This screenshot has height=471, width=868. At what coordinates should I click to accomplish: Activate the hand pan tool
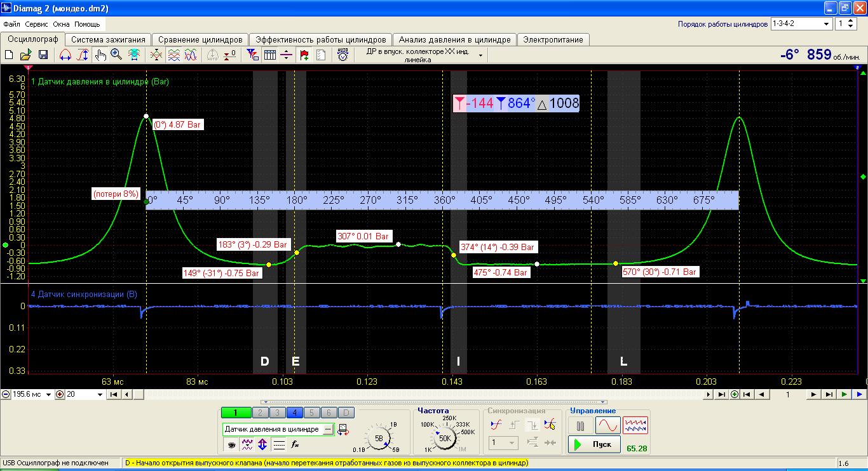(100, 55)
